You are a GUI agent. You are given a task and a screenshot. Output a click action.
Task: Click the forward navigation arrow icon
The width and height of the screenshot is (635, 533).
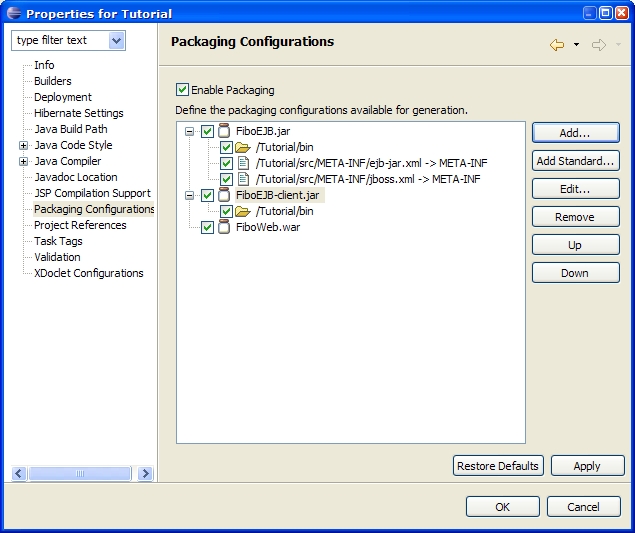599,45
